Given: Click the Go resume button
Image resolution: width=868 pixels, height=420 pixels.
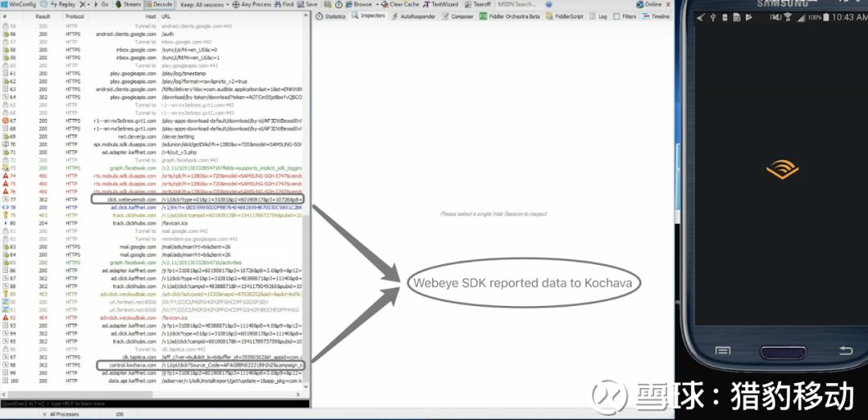Looking at the screenshot, I should pos(100,4).
